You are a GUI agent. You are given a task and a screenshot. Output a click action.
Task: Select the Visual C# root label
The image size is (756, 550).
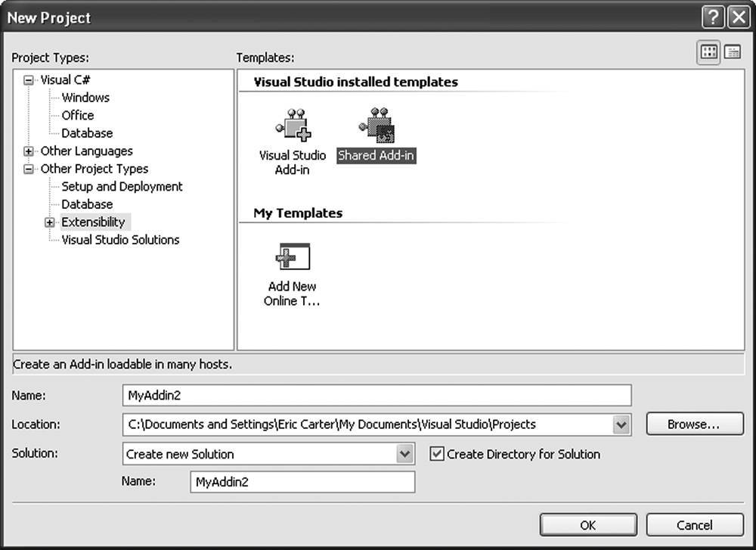click(x=65, y=79)
